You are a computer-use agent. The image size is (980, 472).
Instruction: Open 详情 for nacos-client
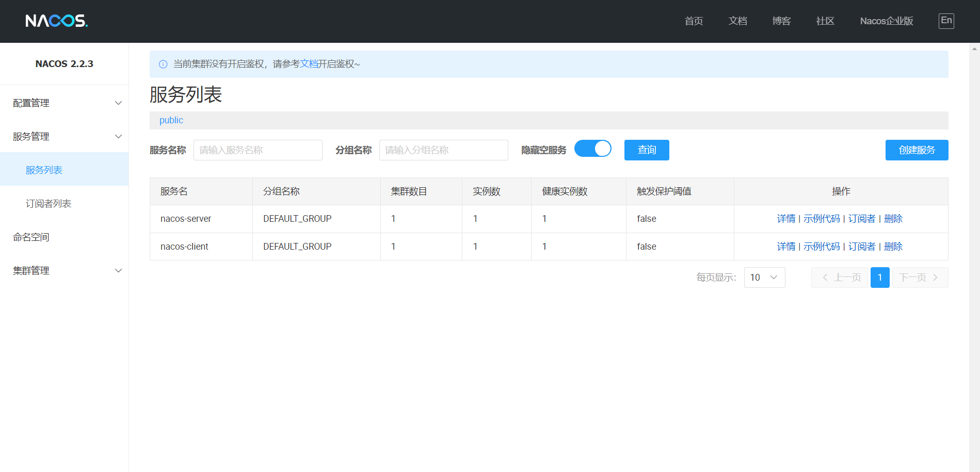coord(786,247)
